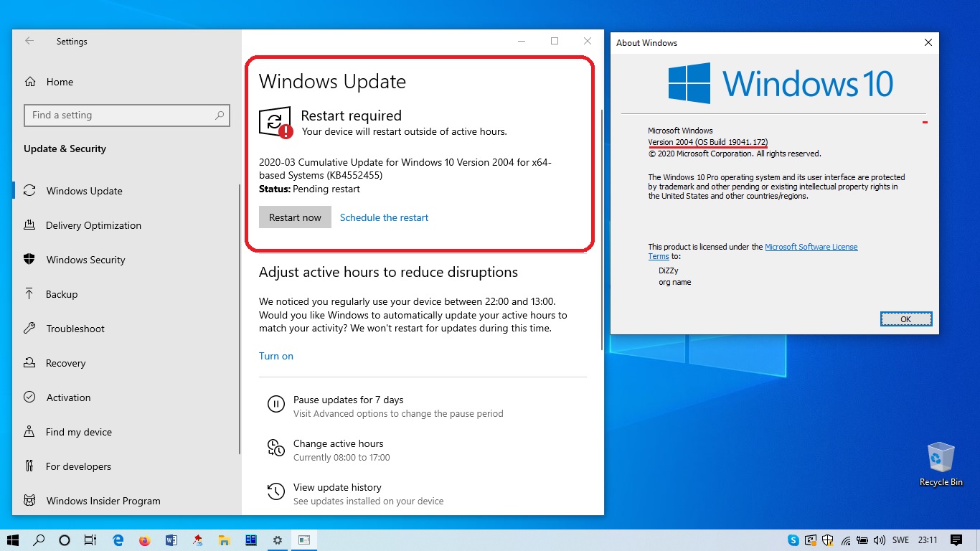Image resolution: width=980 pixels, height=551 pixels.
Task: Open the Recycle Bin desktop icon
Action: click(941, 464)
